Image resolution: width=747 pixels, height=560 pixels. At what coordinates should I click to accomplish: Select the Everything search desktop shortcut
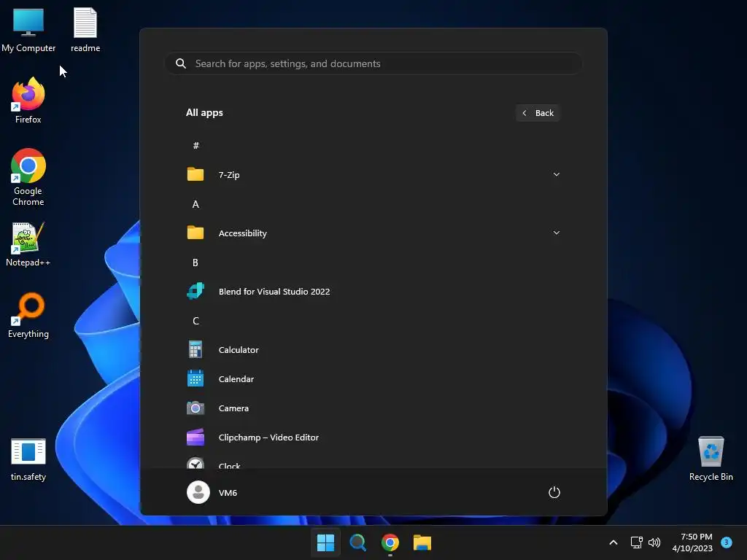point(28,315)
